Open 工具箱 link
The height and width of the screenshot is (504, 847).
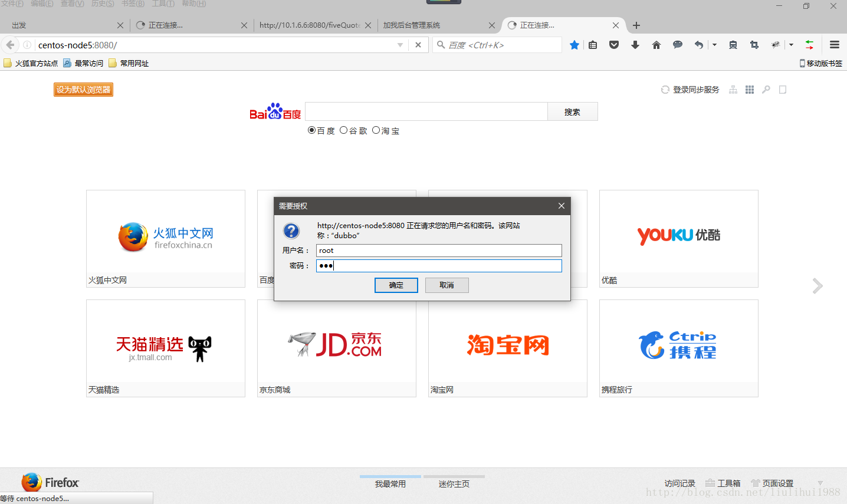coord(723,483)
